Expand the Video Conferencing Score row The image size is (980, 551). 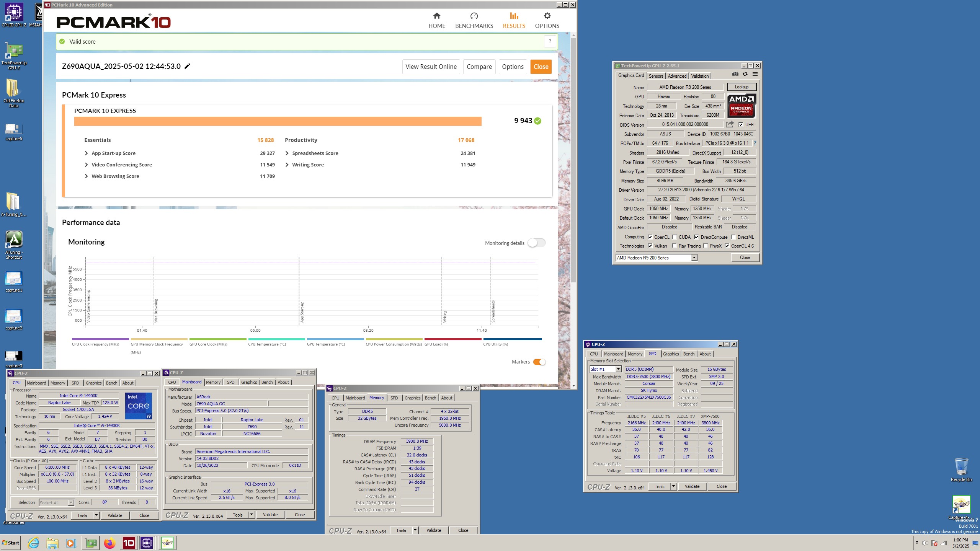(86, 165)
